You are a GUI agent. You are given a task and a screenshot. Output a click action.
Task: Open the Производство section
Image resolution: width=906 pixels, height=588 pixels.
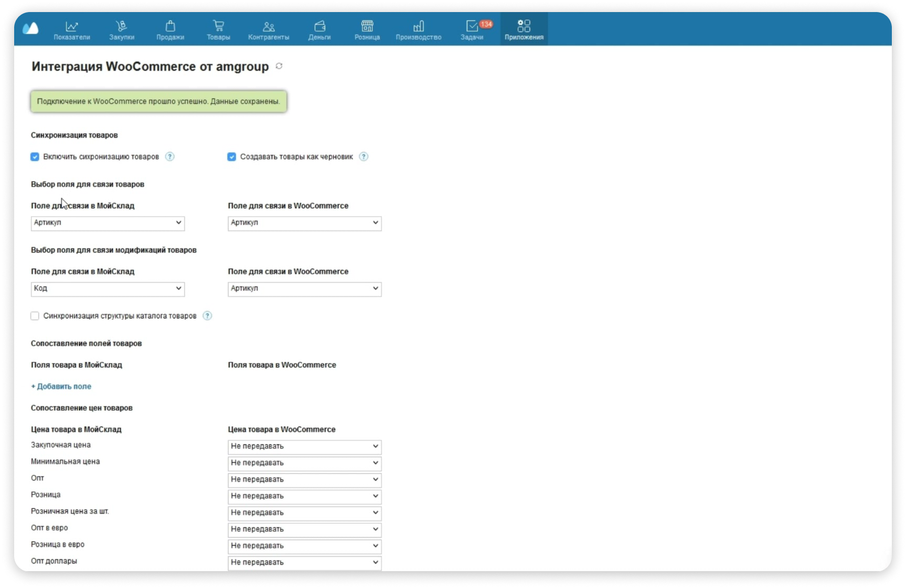coord(419,30)
